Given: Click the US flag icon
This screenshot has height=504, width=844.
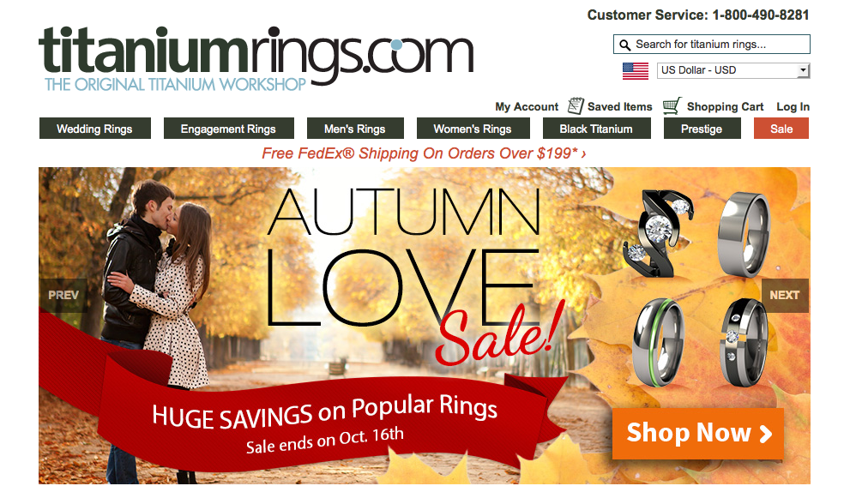Looking at the screenshot, I should coord(636,71).
